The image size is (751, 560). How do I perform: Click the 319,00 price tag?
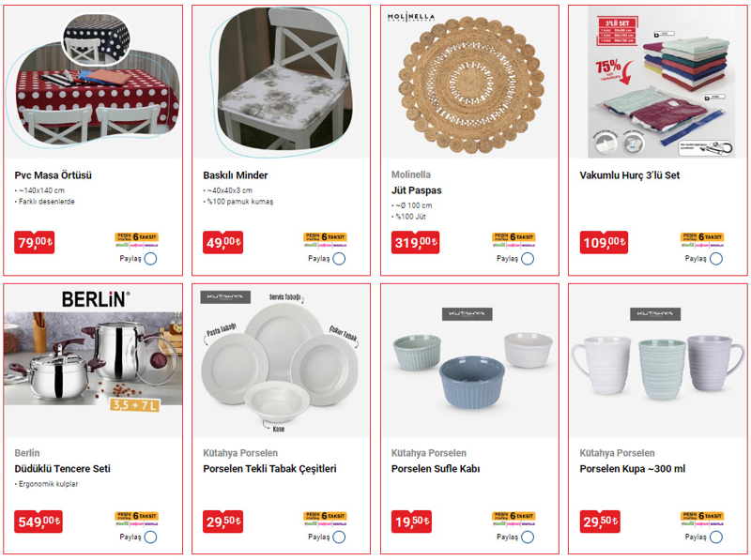coord(415,242)
